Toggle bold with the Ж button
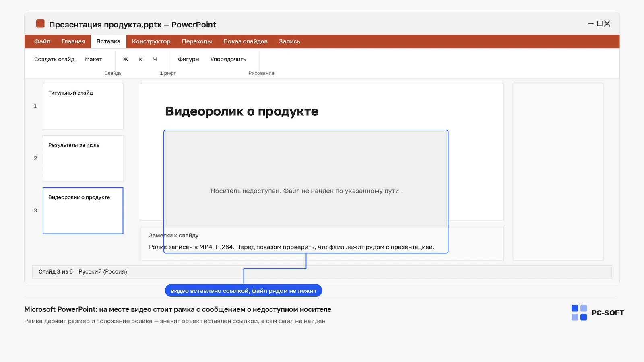This screenshot has height=362, width=644. 126,59
